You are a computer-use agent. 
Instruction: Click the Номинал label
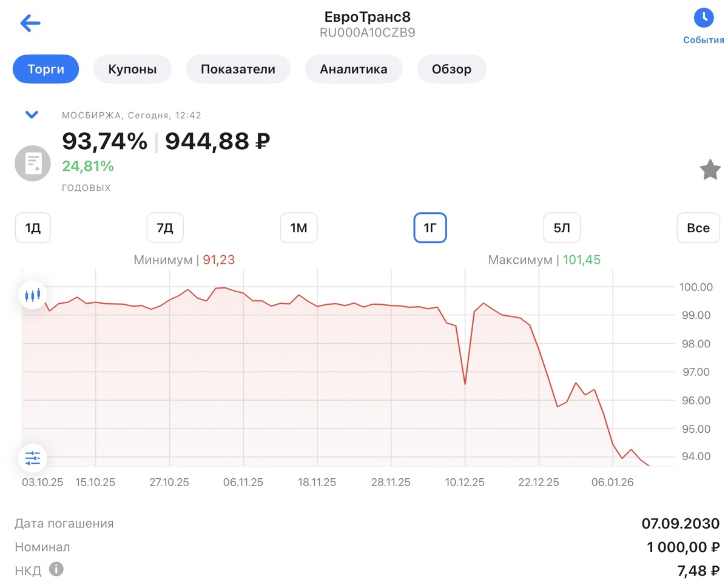click(42, 547)
